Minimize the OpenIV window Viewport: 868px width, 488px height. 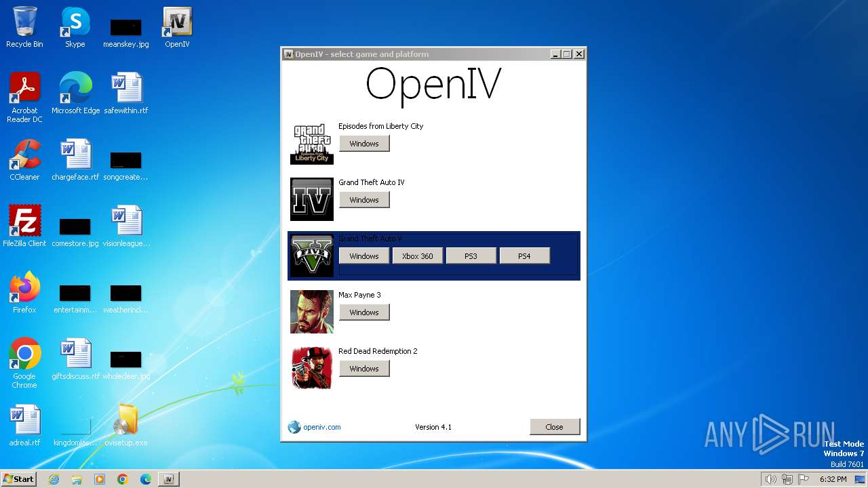556,54
